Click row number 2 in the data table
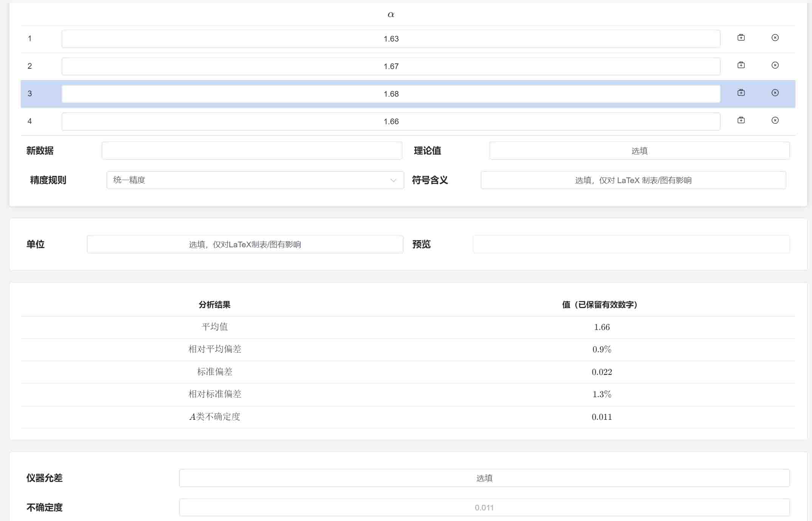 coord(30,66)
